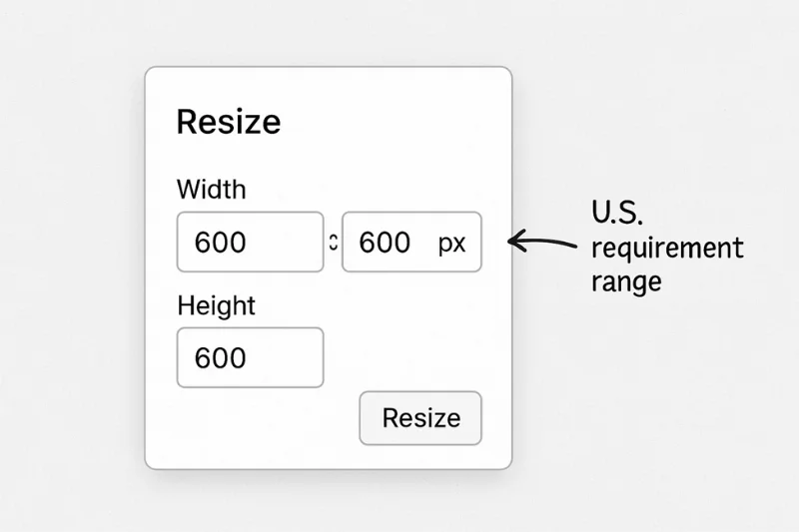This screenshot has height=532, width=799.
Task: Click the Resize dialog heading
Action: coord(228,122)
